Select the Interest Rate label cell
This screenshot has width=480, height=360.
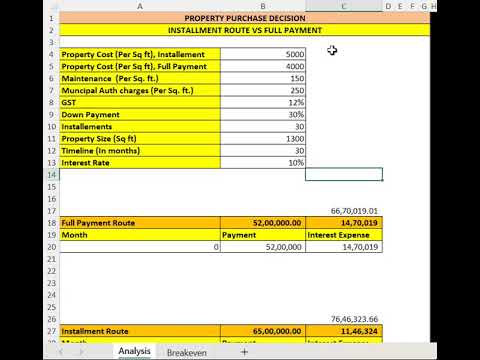pyautogui.click(x=140, y=162)
